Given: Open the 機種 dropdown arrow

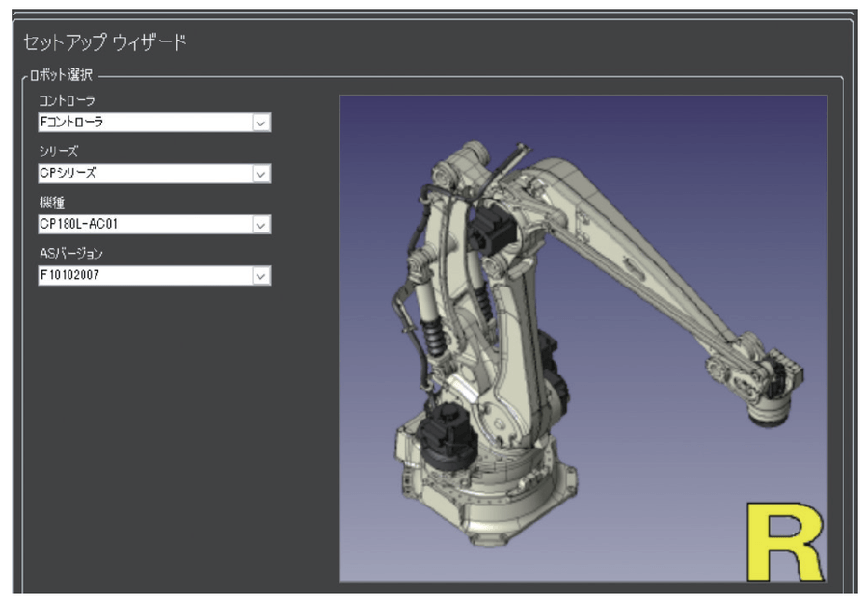Looking at the screenshot, I should (259, 225).
